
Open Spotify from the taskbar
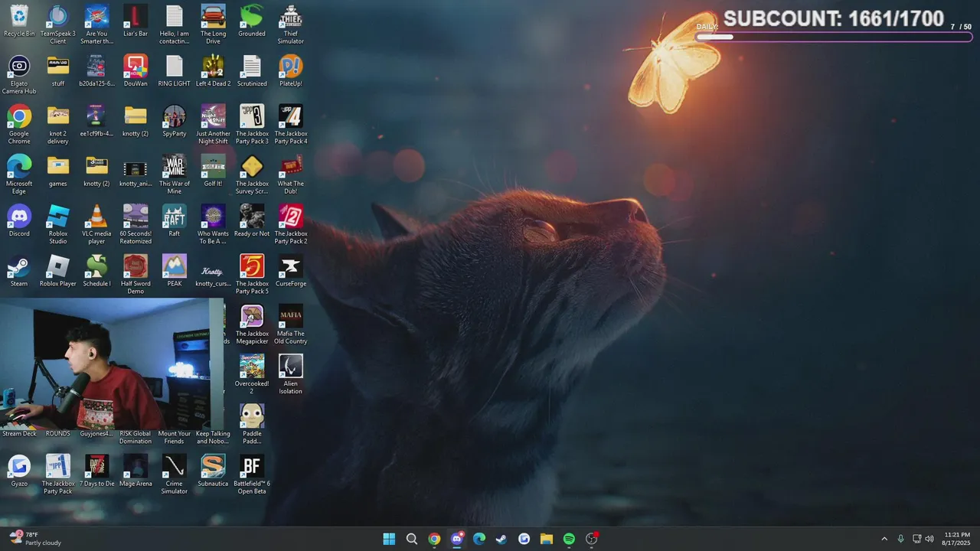(569, 539)
